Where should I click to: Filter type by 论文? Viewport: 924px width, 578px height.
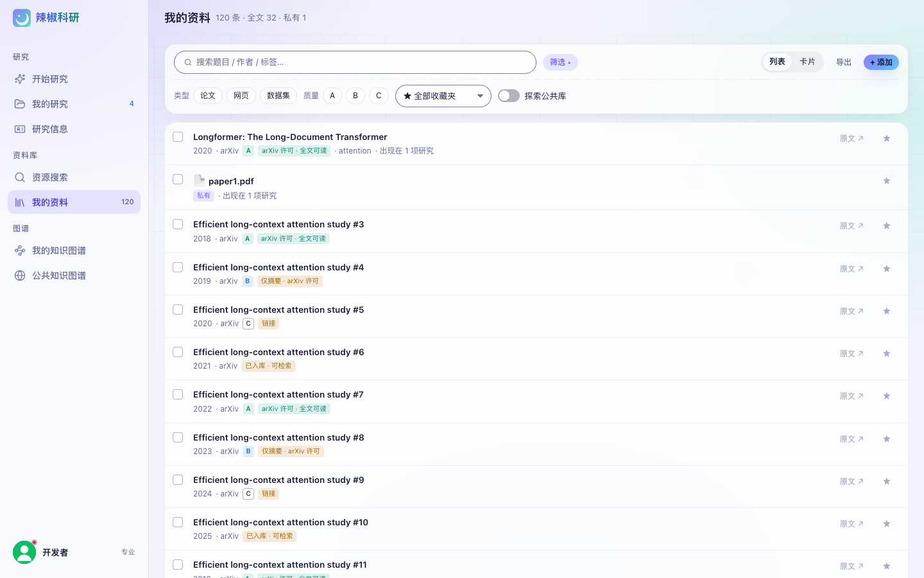coord(208,96)
